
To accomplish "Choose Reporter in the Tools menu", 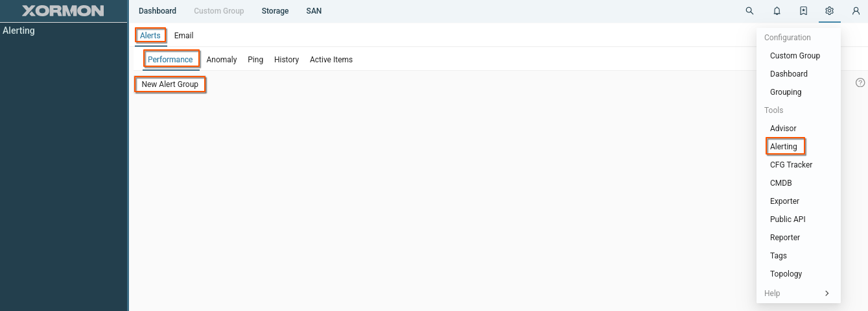I will click(785, 238).
